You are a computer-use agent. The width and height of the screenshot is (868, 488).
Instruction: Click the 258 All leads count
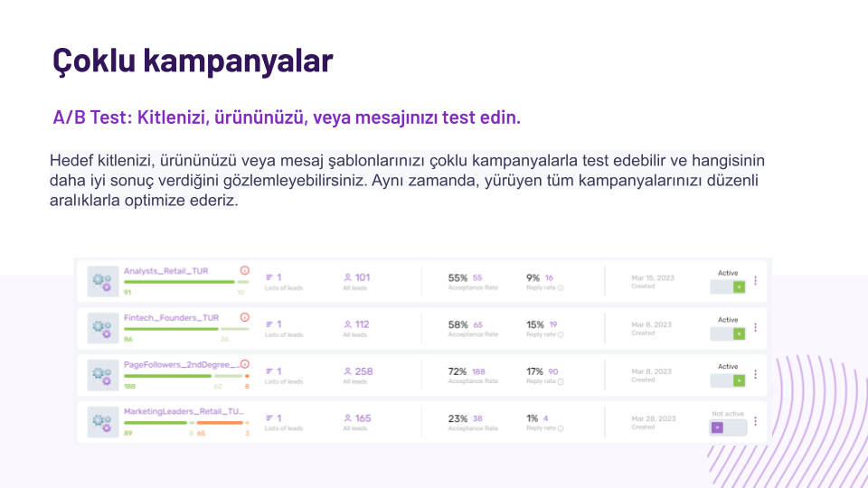[363, 371]
